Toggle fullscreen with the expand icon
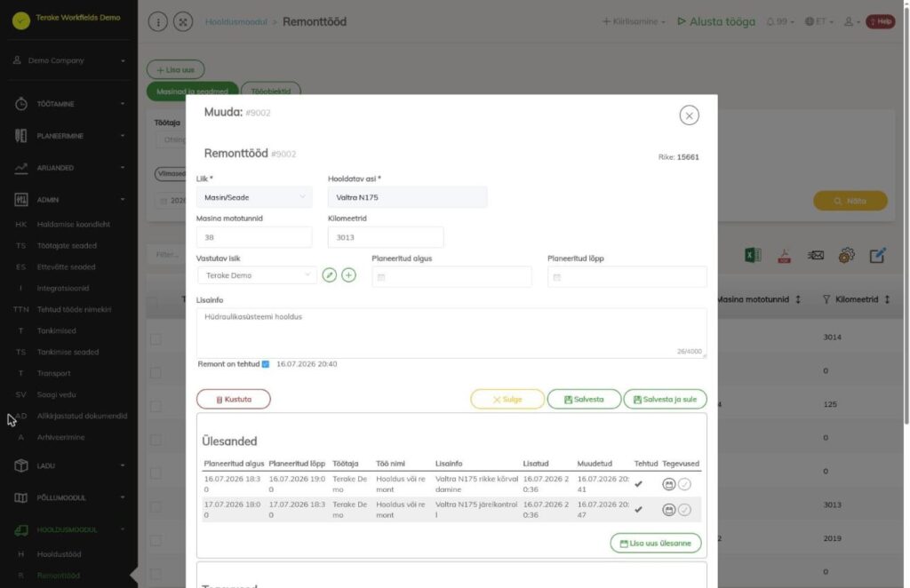Screen dimensions: 910x588 click(183, 22)
